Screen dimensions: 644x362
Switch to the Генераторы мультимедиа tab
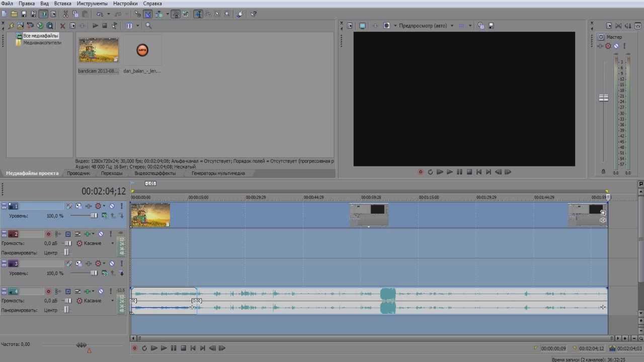pyautogui.click(x=218, y=173)
